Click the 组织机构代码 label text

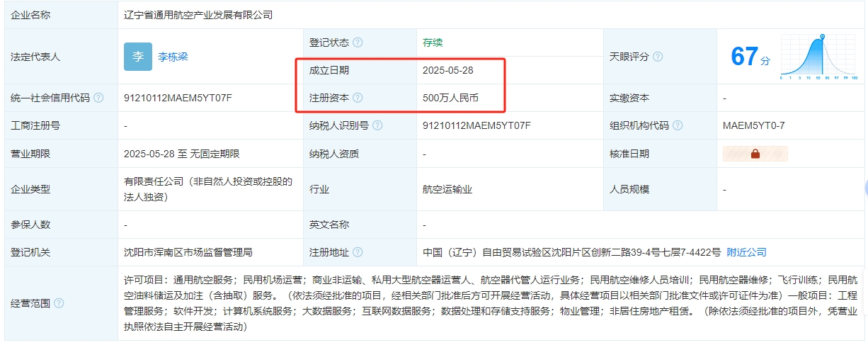[x=639, y=125]
